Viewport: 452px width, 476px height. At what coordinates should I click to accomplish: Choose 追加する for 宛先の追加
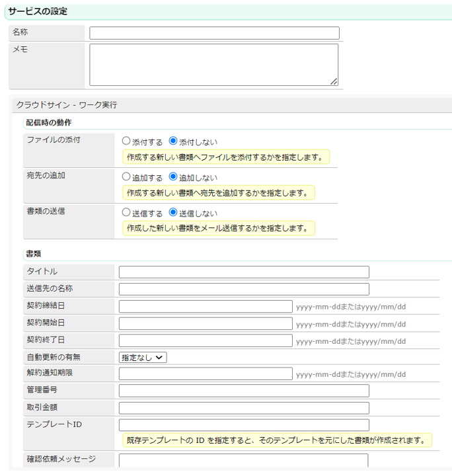[126, 177]
